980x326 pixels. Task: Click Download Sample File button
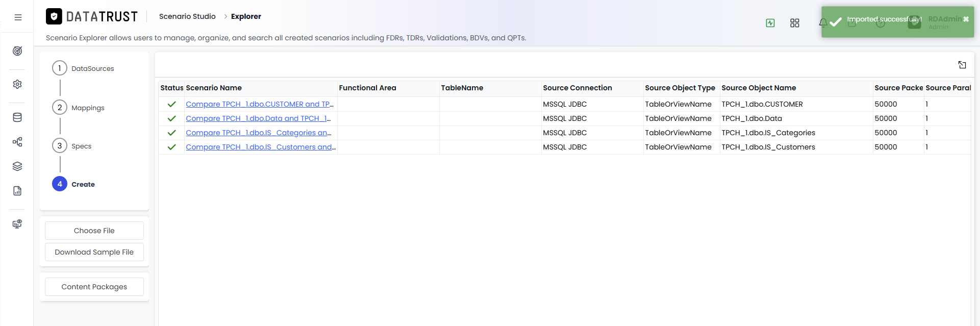point(94,252)
